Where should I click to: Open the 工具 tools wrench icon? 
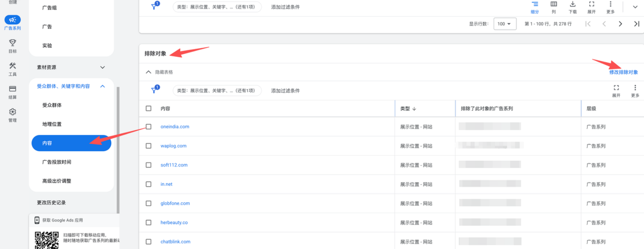coord(13,66)
